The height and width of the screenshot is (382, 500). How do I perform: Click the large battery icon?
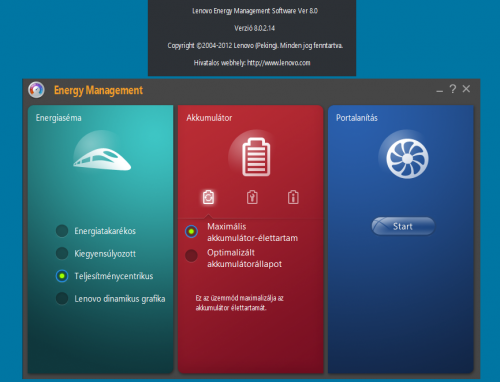pos(256,157)
